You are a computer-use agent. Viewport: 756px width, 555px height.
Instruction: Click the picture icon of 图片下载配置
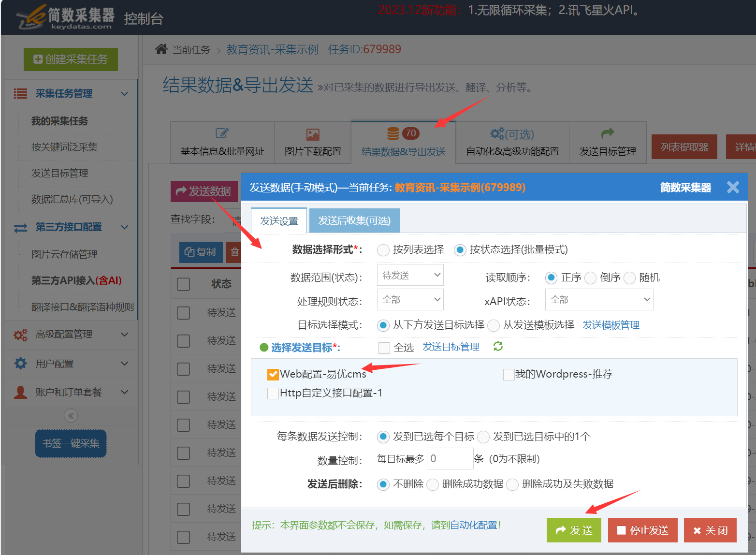pyautogui.click(x=313, y=134)
